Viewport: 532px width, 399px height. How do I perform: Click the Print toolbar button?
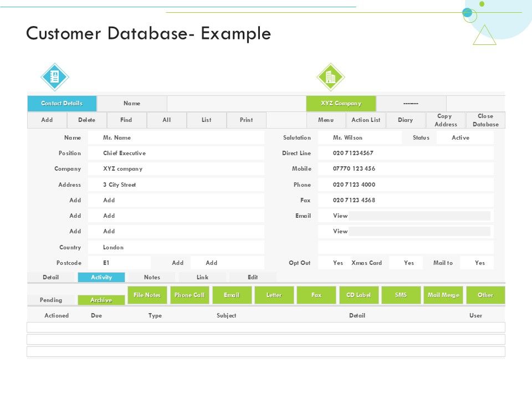click(x=247, y=120)
